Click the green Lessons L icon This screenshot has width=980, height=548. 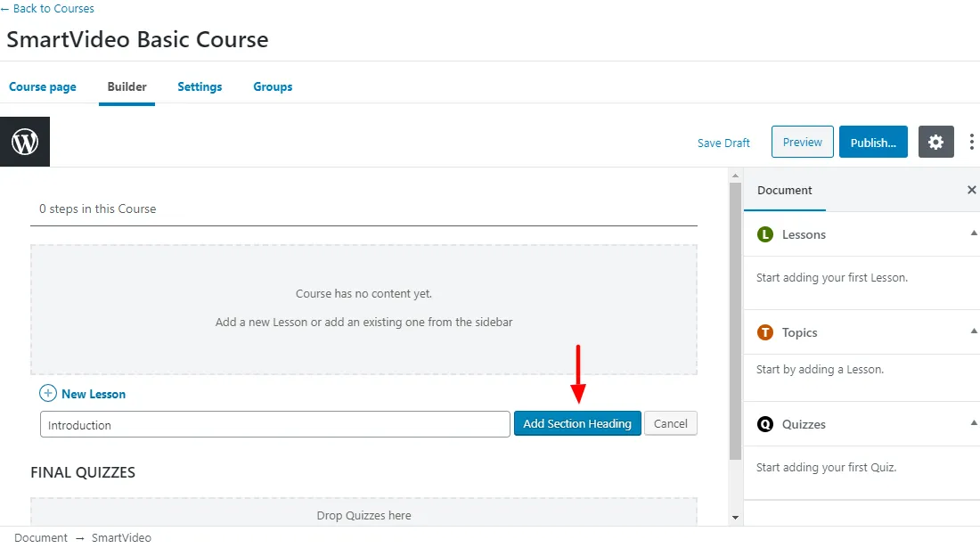(x=765, y=234)
